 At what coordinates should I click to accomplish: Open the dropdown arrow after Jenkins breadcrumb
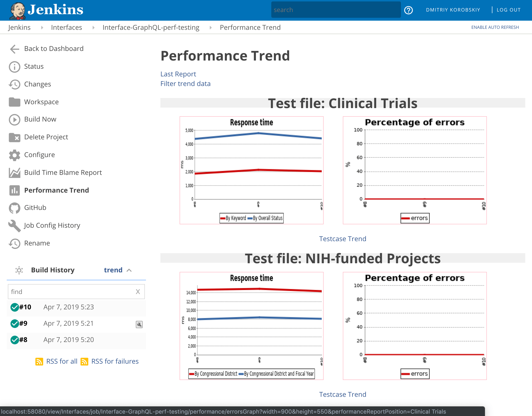[42, 28]
